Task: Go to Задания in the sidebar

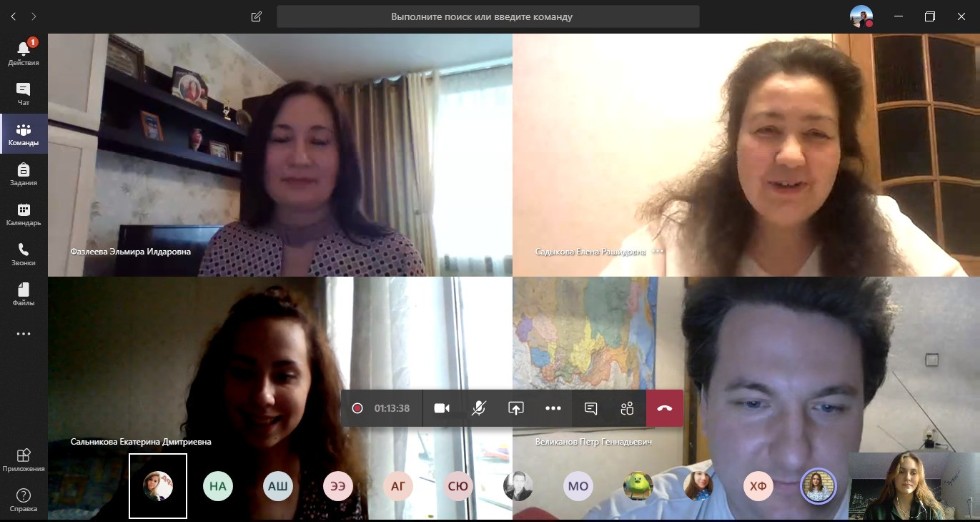Action: click(23, 174)
